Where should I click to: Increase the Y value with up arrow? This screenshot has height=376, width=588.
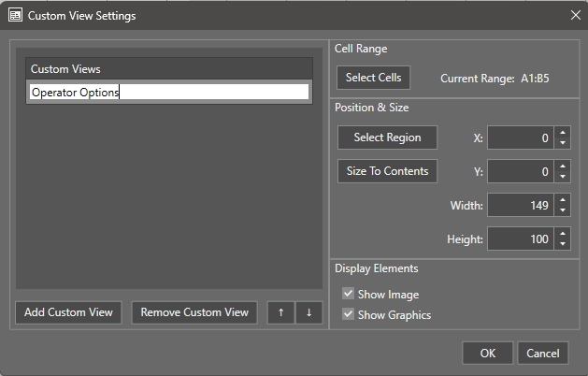click(562, 166)
